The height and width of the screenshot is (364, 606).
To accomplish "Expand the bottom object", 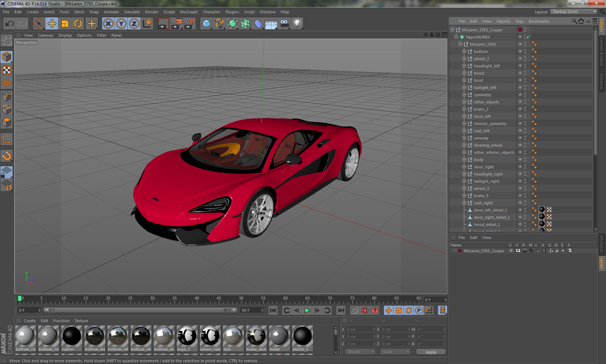I will [464, 52].
